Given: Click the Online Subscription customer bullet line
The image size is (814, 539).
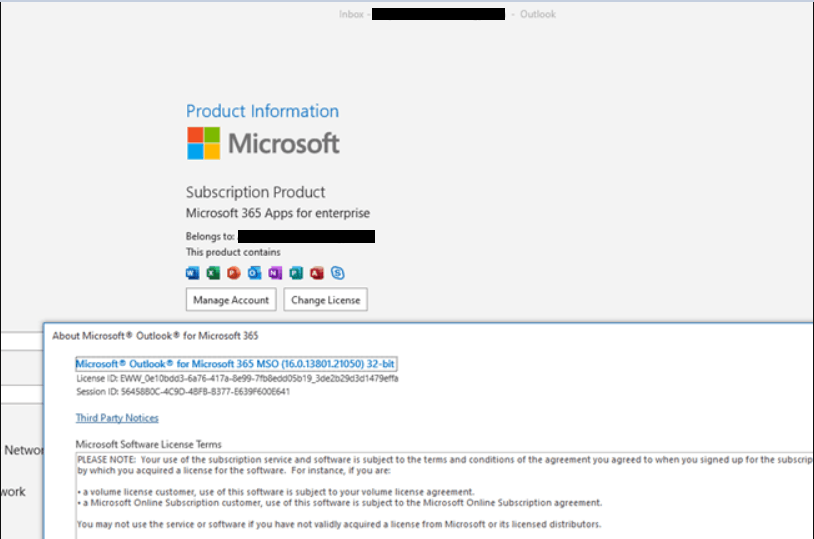Looking at the screenshot, I should click(340, 503).
